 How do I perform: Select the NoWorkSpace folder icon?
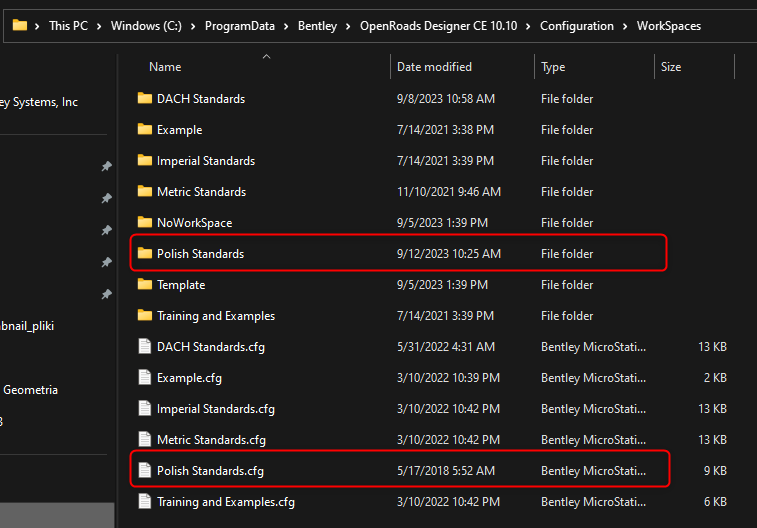pos(145,222)
